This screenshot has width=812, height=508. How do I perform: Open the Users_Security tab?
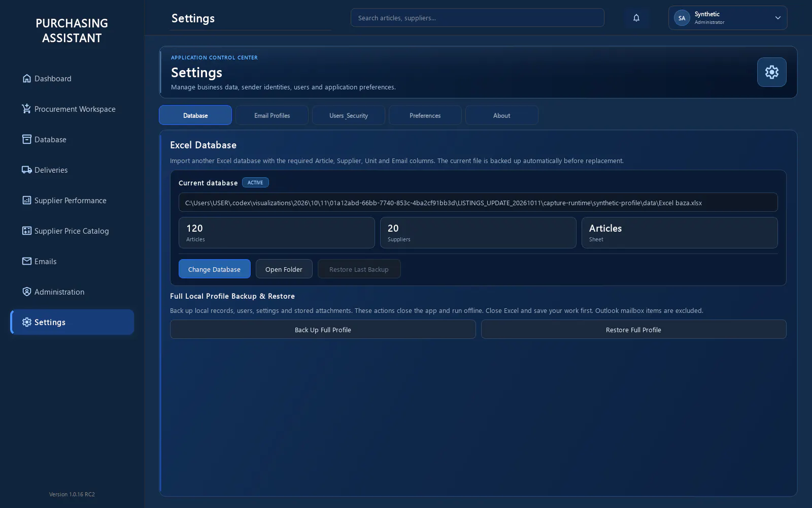349,115
